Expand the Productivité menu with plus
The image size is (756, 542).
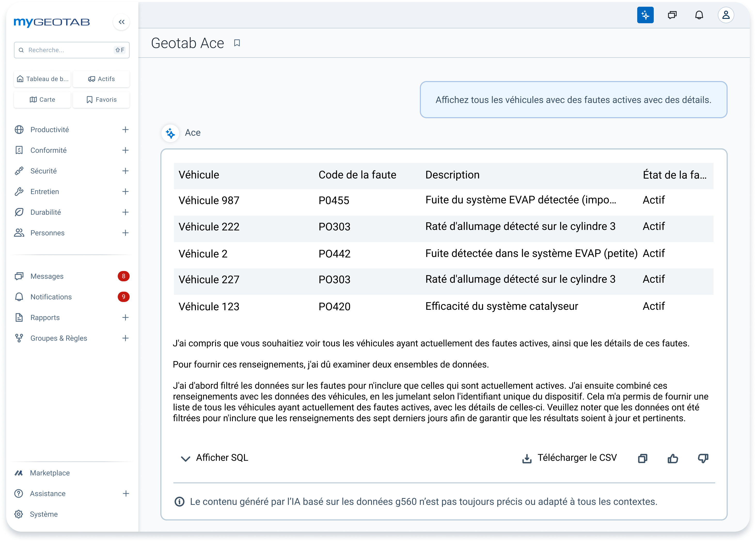[125, 130]
